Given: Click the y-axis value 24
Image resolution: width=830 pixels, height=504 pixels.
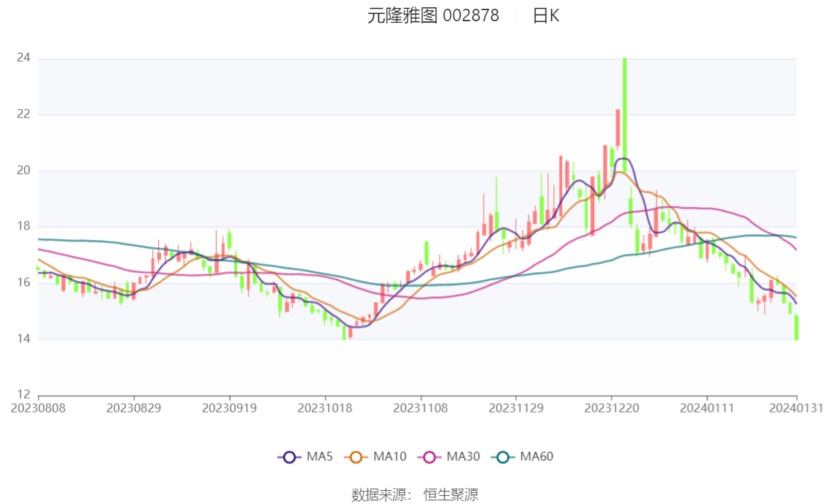Looking at the screenshot, I should pyautogui.click(x=23, y=58).
